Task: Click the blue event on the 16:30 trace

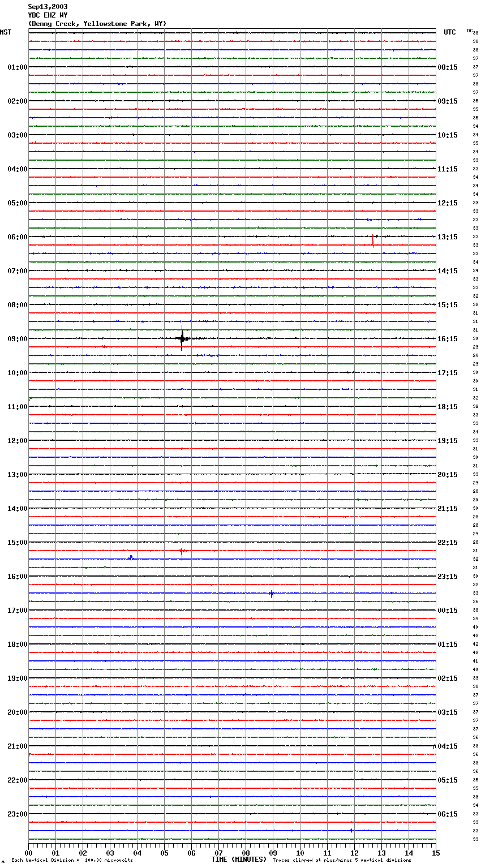Action: coord(272,594)
